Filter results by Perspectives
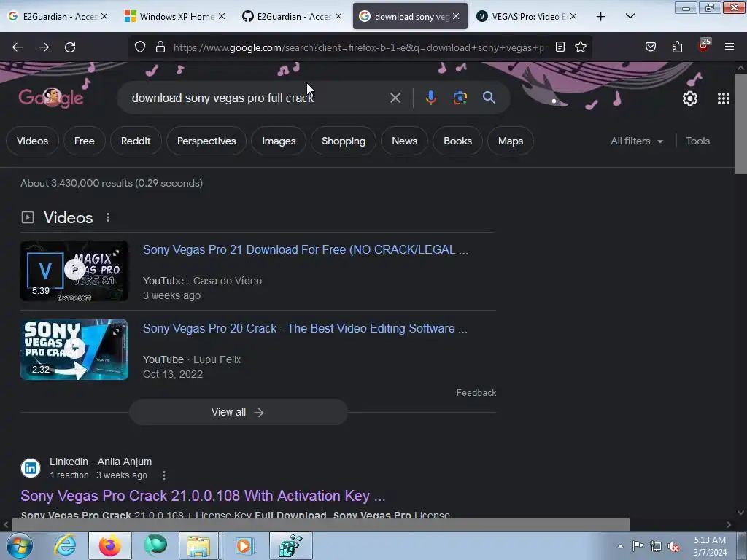Screen dimensions: 747x560 point(206,141)
